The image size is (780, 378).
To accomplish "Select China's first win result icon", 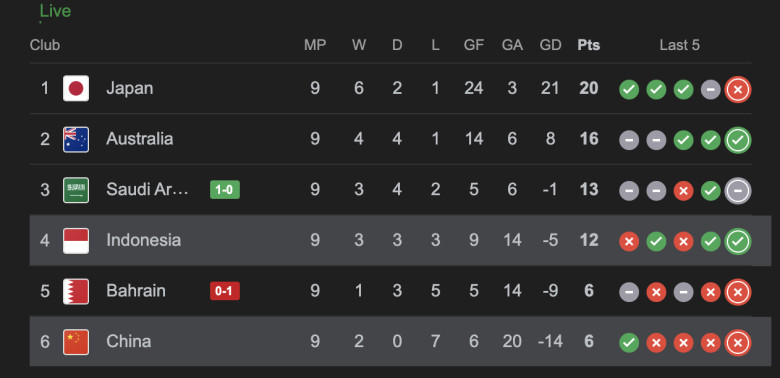I will tap(629, 343).
